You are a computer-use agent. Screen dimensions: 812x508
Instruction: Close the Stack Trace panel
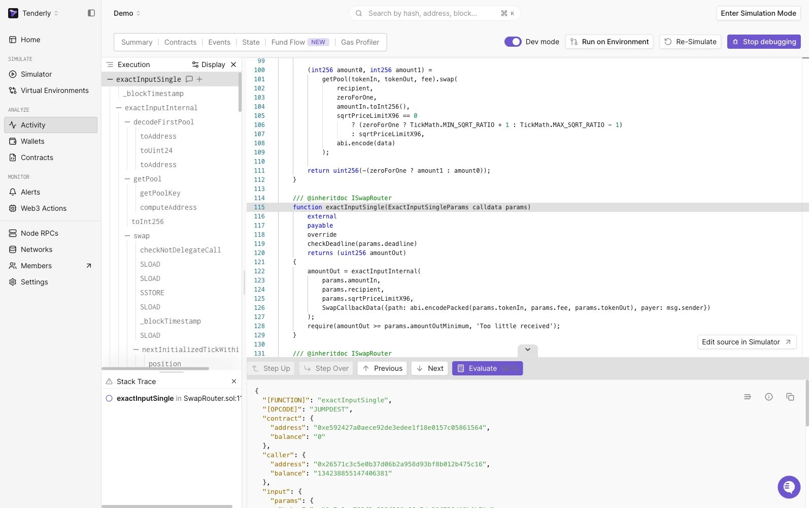click(x=234, y=382)
